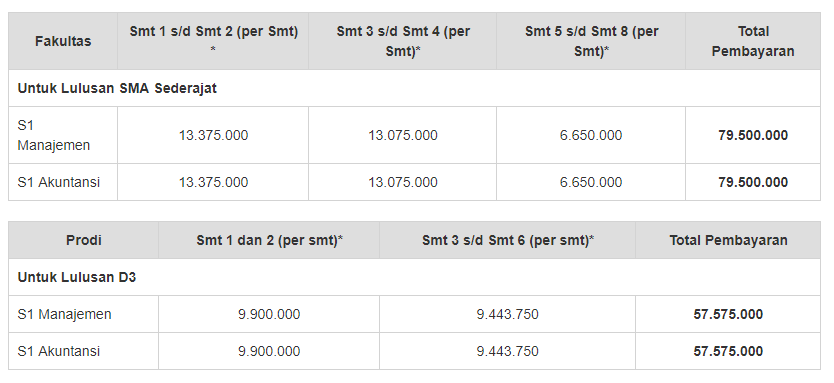Click the Smt 5 s/d Smt 8 header

(591, 41)
